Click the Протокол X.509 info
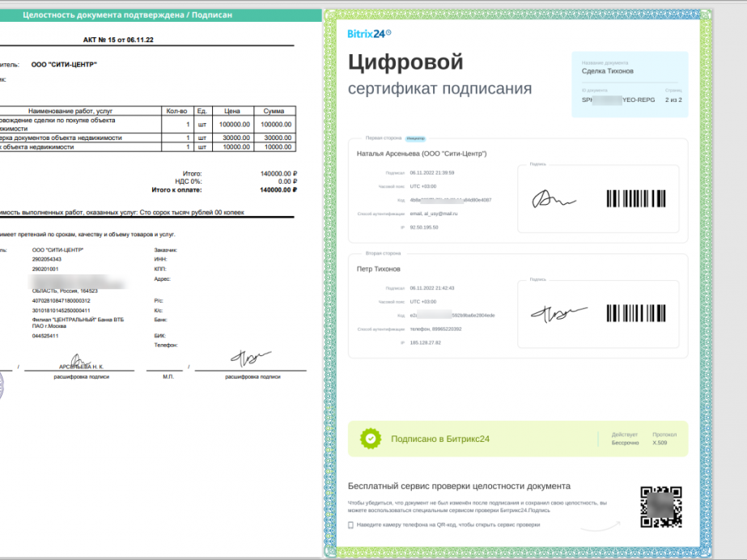Viewport: 747px width, 560px height. (664, 439)
